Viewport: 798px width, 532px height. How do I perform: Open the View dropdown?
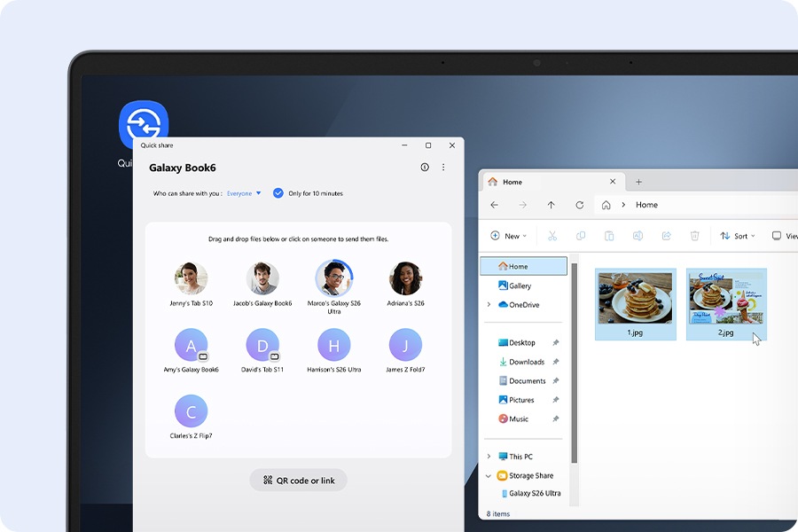(x=785, y=236)
